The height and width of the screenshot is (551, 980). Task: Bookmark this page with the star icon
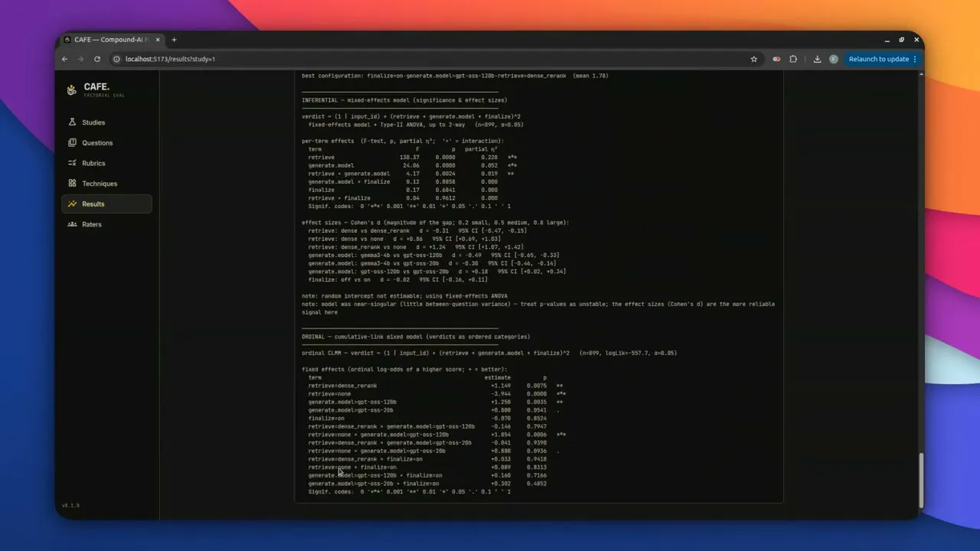pos(754,59)
